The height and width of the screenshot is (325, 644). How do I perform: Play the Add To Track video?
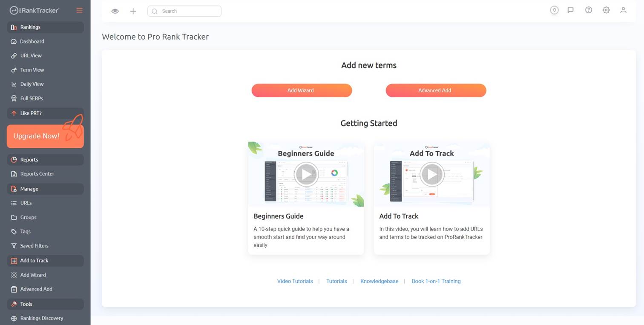pyautogui.click(x=432, y=174)
